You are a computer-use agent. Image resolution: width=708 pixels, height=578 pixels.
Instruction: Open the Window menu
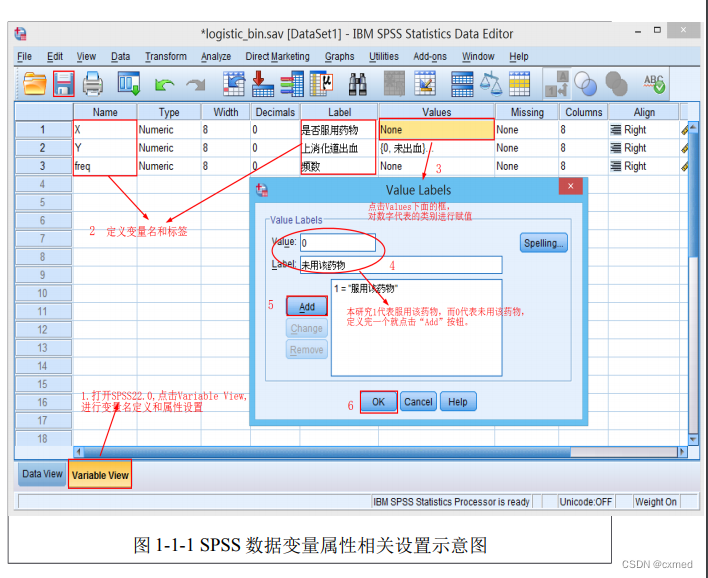[x=478, y=56]
